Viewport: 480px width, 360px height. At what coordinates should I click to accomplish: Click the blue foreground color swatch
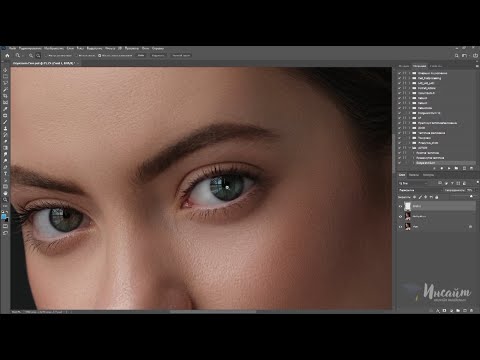coord(4,217)
